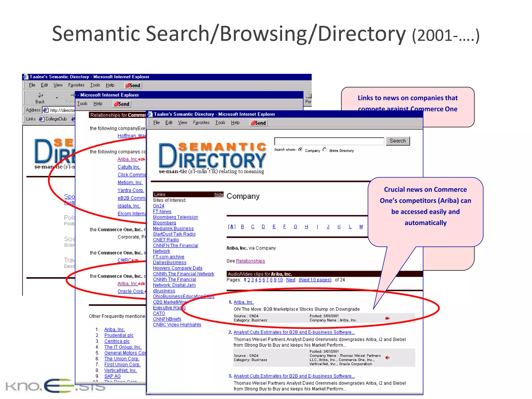Viewport: 532px width, 399px height.
Task: Play the audio speaker icon for result 2
Action: coord(387,358)
